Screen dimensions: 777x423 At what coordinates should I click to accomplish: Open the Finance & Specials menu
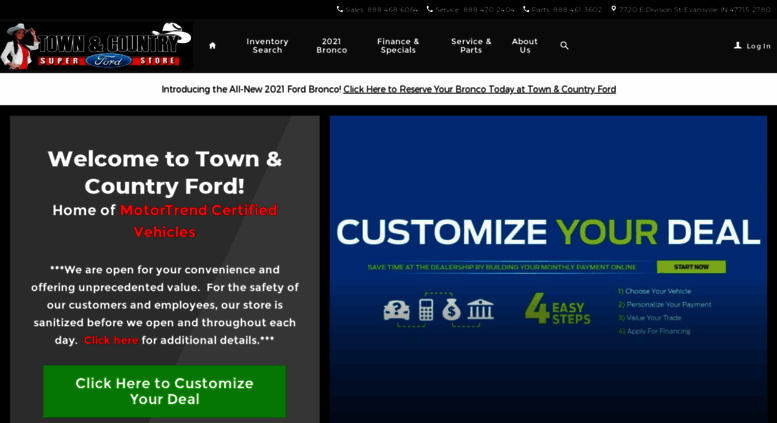(398, 46)
